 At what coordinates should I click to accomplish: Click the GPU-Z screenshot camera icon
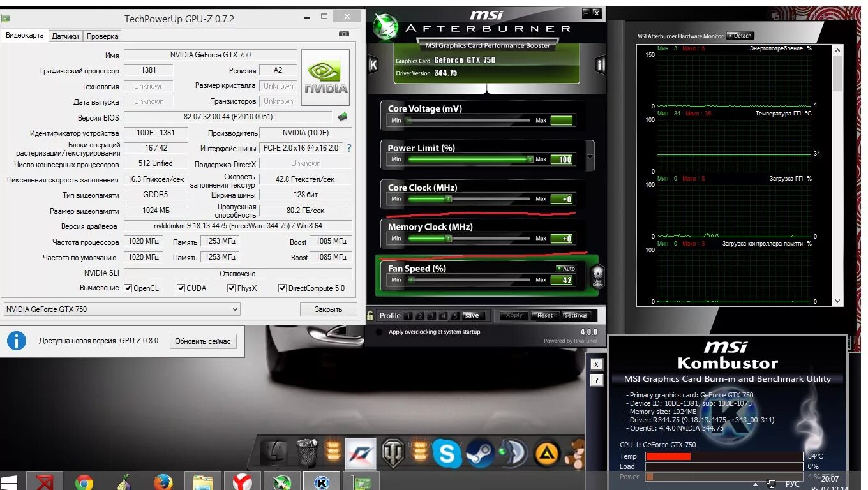(343, 34)
